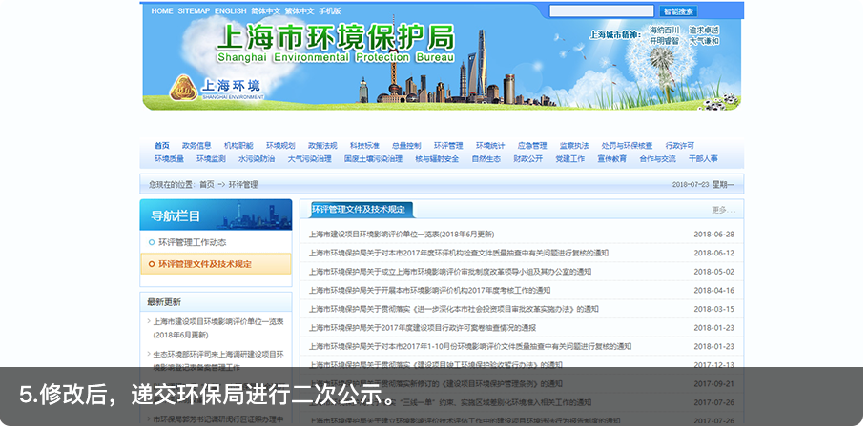868x429 pixels.
Task: Open the 手机版 mobile version link
Action: (x=330, y=11)
